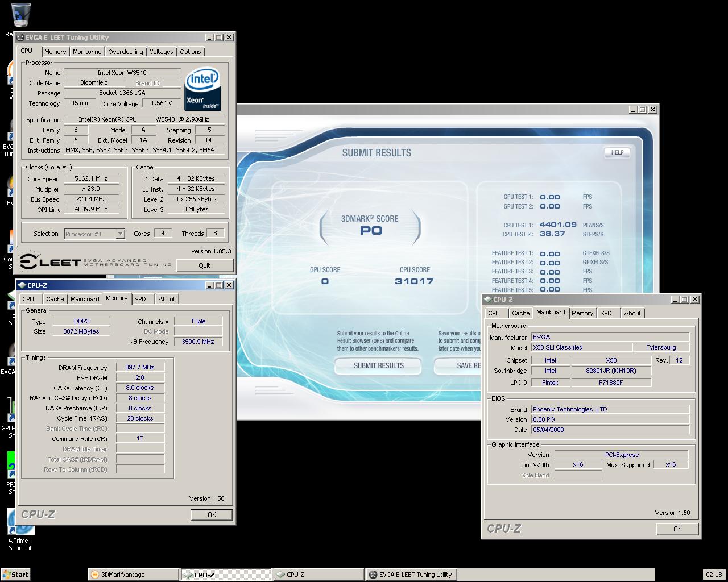Click the E-LEET title bar icon
728x582 pixels.
20,38
